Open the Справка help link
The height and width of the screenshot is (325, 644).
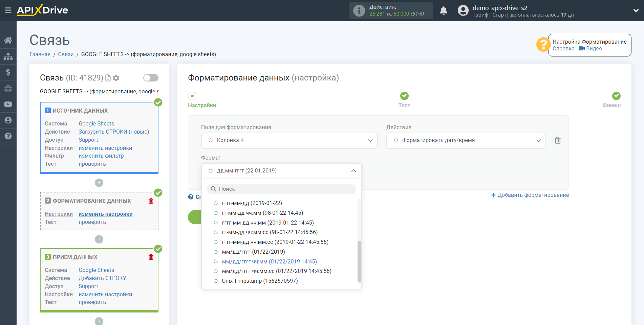pos(563,49)
